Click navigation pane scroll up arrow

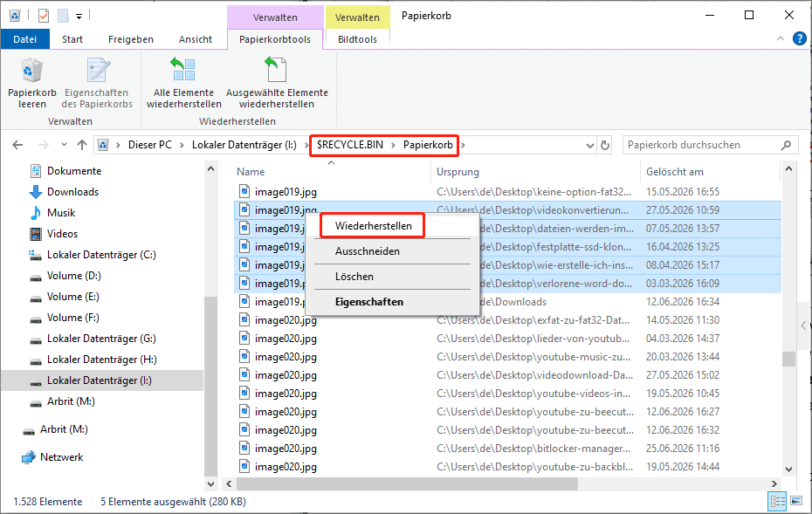pyautogui.click(x=210, y=168)
